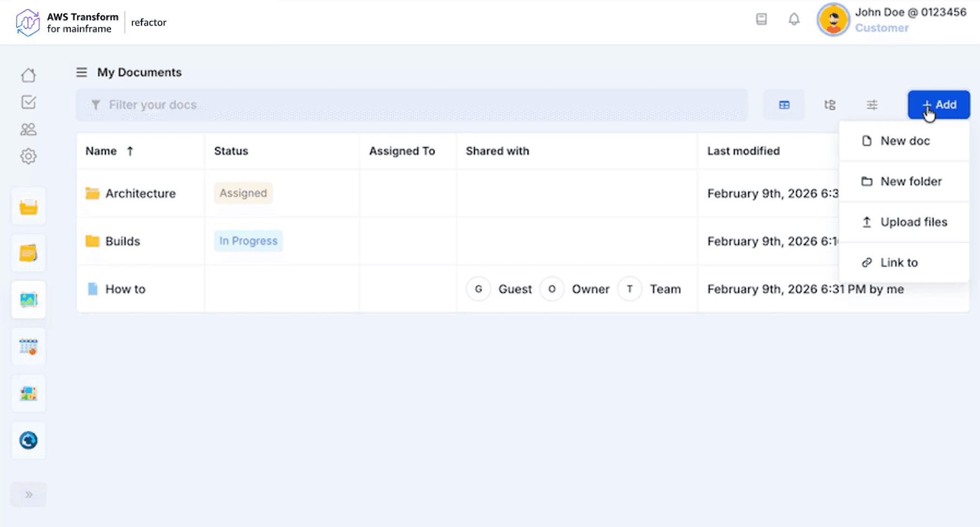This screenshot has height=527, width=980.
Task: Switch to table view layout
Action: 784,105
